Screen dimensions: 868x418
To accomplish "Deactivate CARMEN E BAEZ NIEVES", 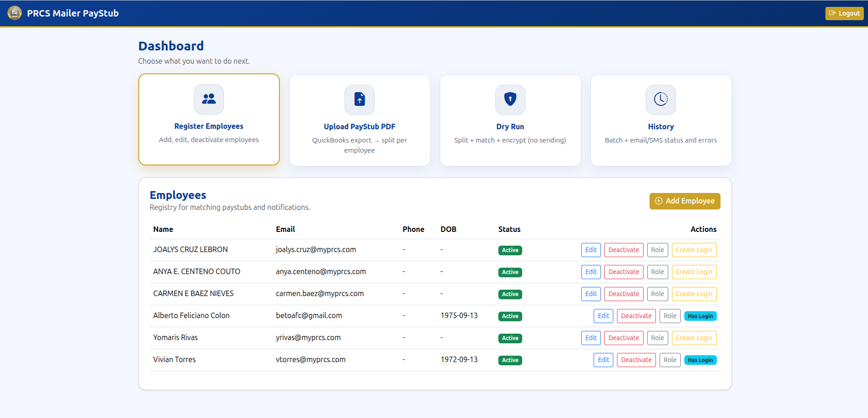I will coord(624,294).
